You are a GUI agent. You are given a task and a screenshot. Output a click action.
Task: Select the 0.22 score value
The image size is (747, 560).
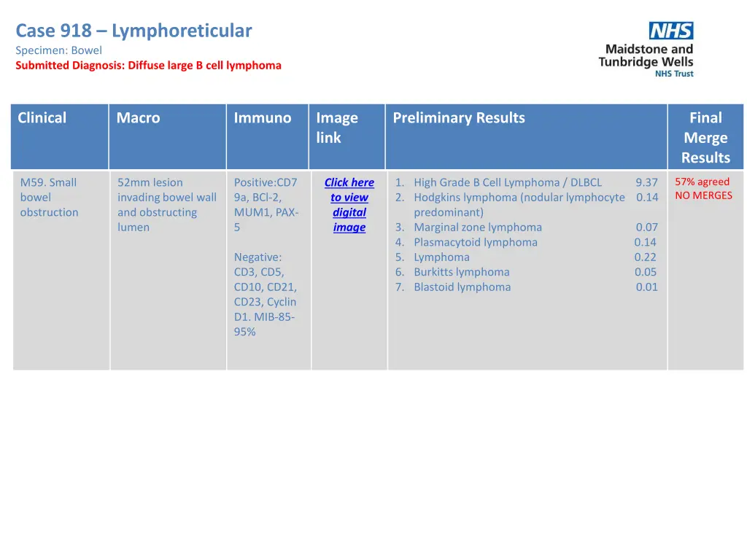pos(645,257)
